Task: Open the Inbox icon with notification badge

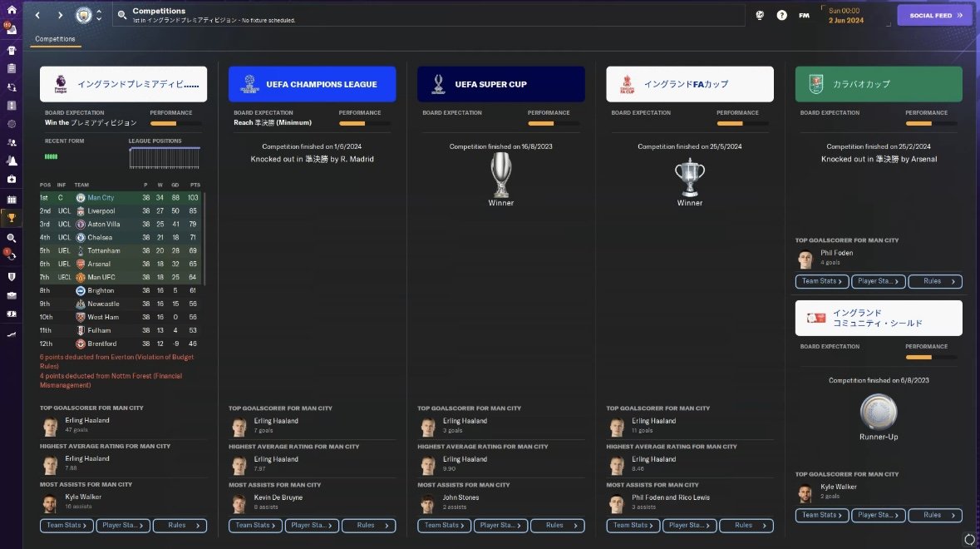Action: point(12,29)
